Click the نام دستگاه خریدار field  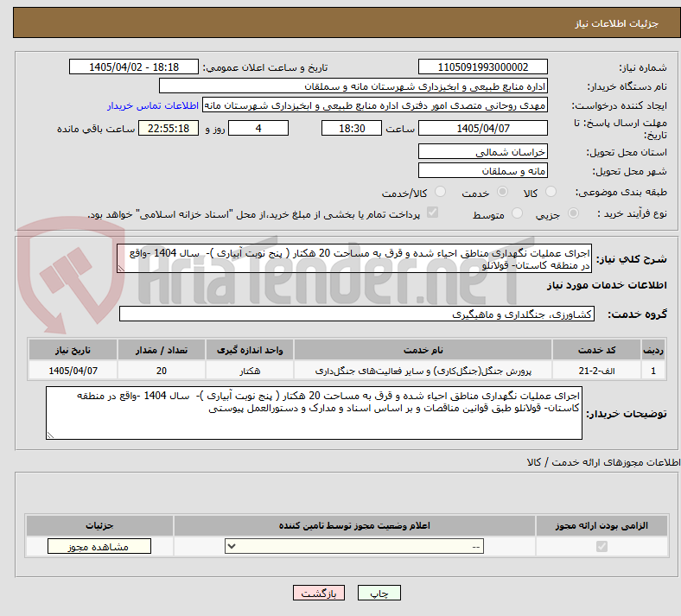coord(353,86)
